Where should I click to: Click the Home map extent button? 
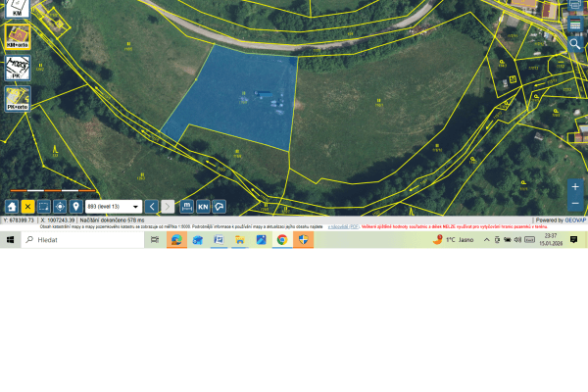[12, 207]
